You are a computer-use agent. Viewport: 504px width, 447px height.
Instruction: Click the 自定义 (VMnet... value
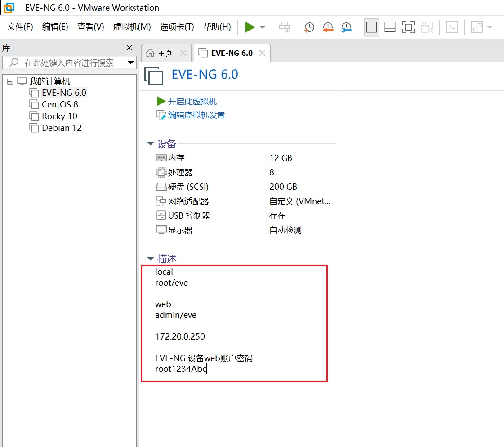tap(299, 201)
